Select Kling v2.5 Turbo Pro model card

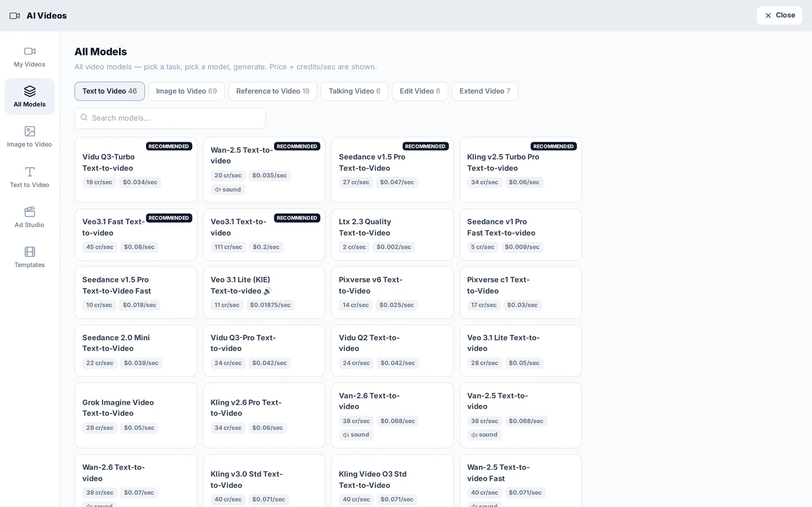coord(521,169)
